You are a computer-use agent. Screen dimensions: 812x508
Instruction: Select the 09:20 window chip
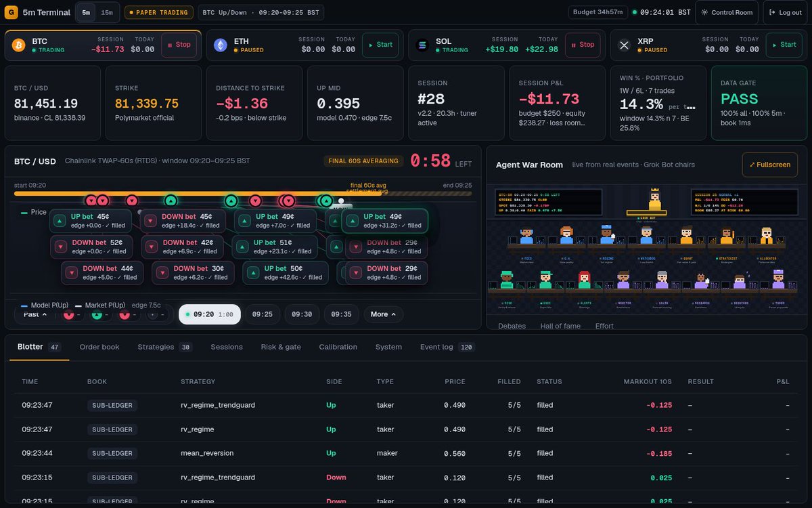pos(210,314)
